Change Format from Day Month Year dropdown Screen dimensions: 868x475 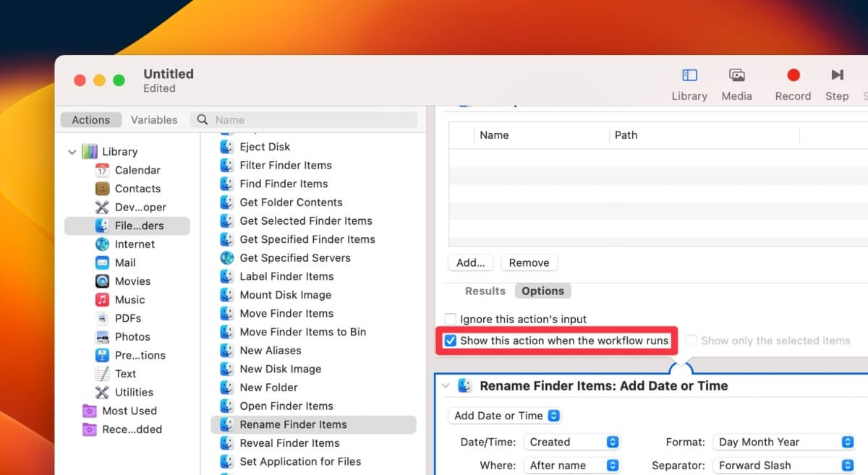pos(784,442)
